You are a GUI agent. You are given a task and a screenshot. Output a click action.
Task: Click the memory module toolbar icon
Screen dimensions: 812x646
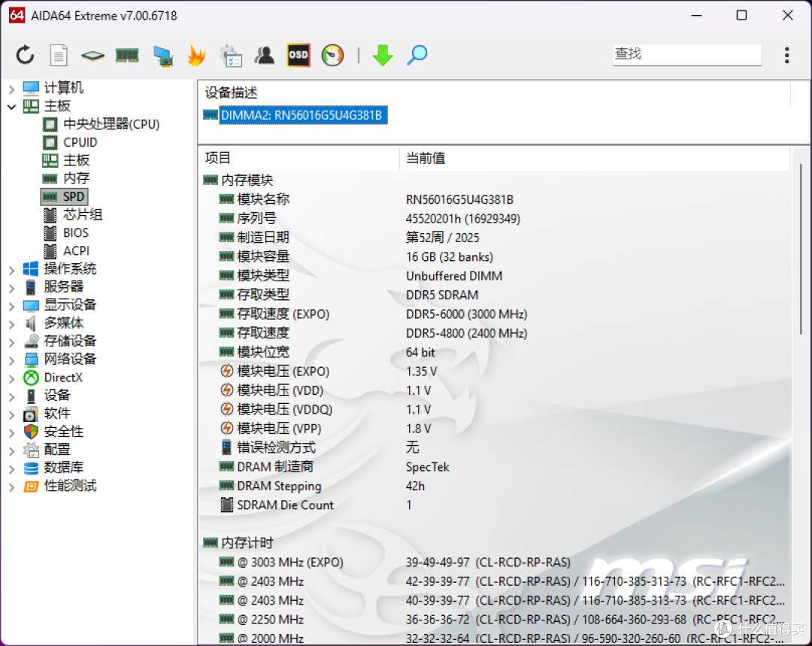(127, 55)
